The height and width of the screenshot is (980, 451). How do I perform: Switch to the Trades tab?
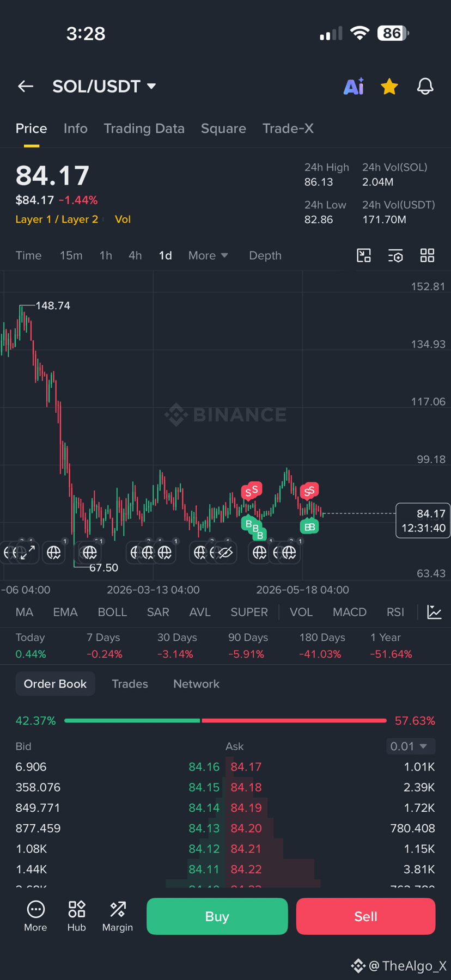tap(130, 684)
